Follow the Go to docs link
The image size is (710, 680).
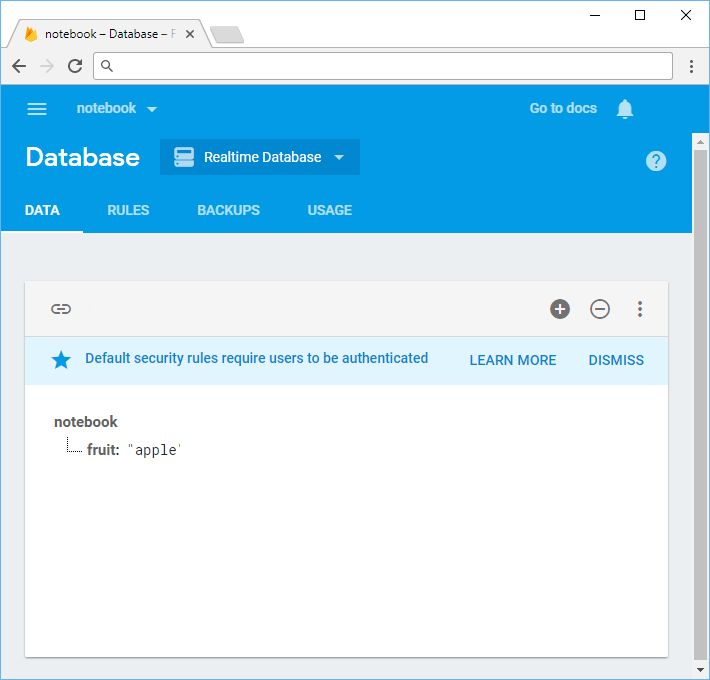pos(563,108)
